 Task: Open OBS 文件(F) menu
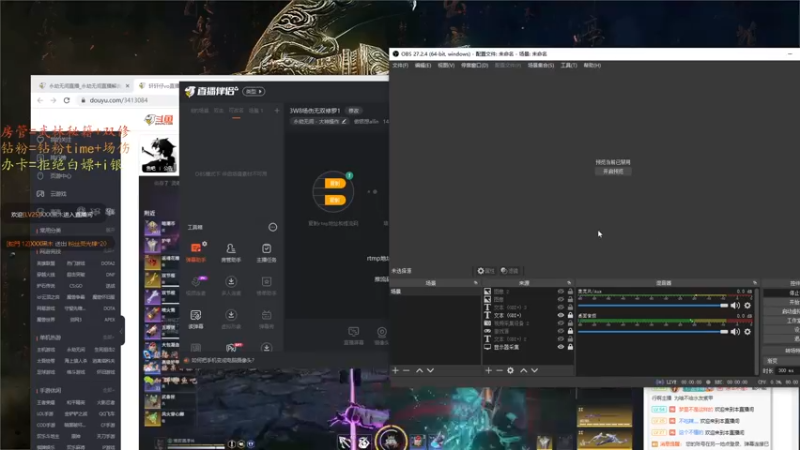tap(400, 65)
